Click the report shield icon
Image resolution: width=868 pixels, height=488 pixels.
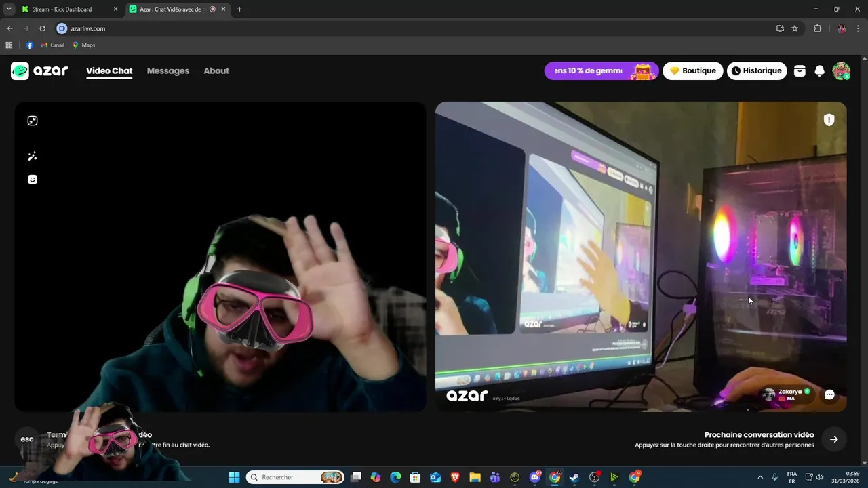pyautogui.click(x=829, y=120)
